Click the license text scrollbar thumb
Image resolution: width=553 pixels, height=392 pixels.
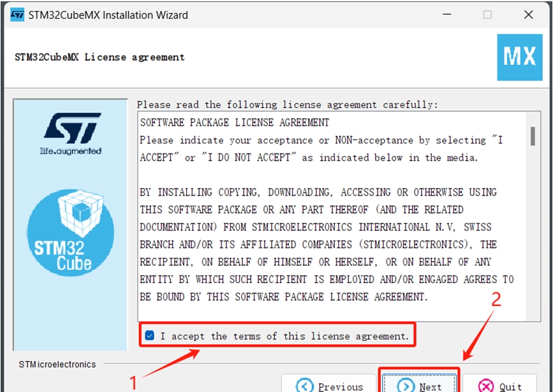tap(533, 136)
